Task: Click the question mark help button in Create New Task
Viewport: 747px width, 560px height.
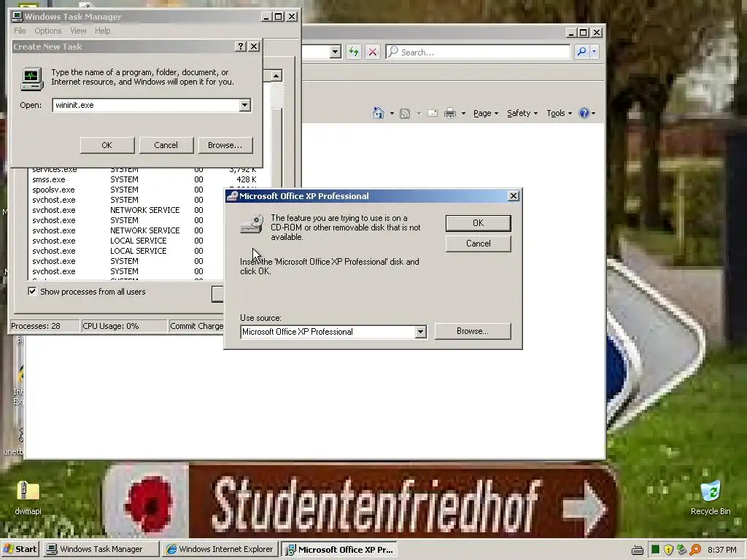Action: click(241, 46)
